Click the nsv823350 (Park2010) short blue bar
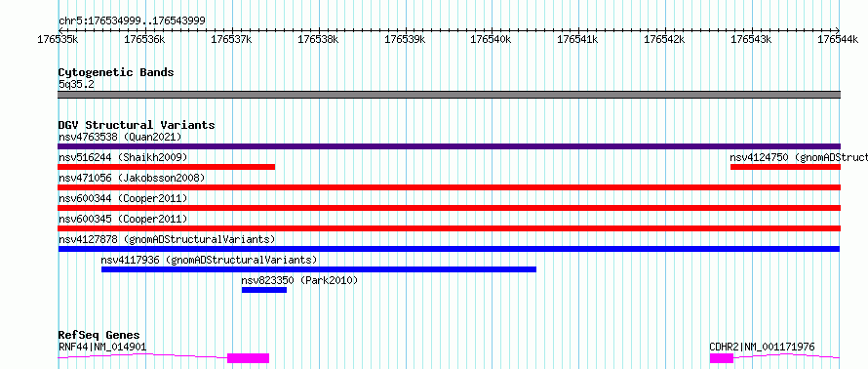868x369 pixels. (264, 290)
